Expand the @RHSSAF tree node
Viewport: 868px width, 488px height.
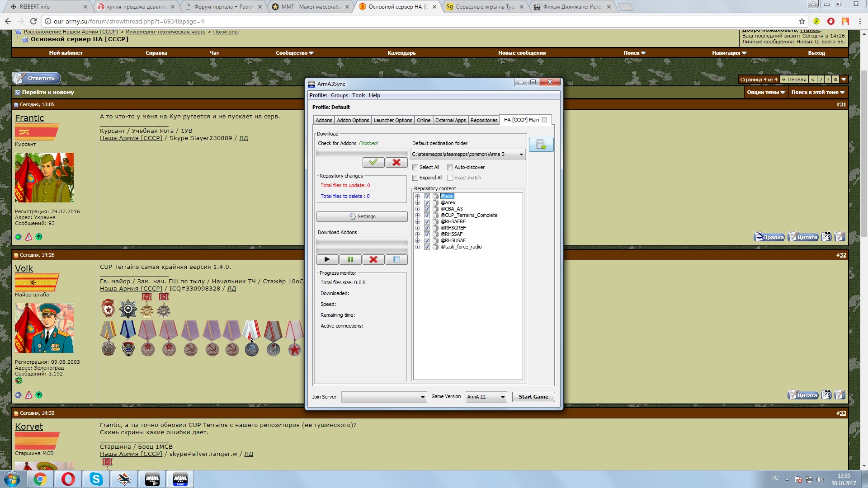click(418, 234)
